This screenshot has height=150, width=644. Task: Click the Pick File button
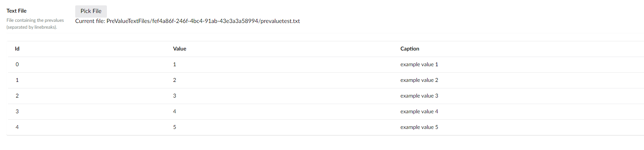click(91, 11)
